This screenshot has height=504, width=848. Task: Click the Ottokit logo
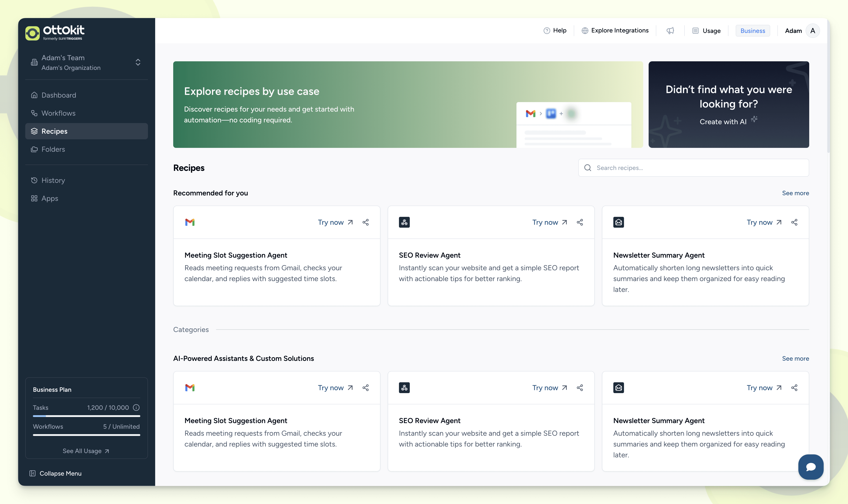click(x=55, y=33)
